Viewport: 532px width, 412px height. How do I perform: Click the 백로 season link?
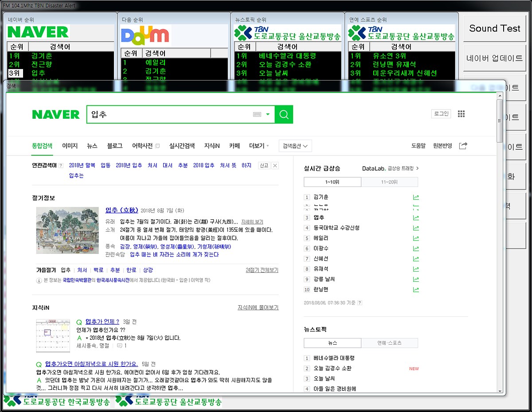(98, 270)
